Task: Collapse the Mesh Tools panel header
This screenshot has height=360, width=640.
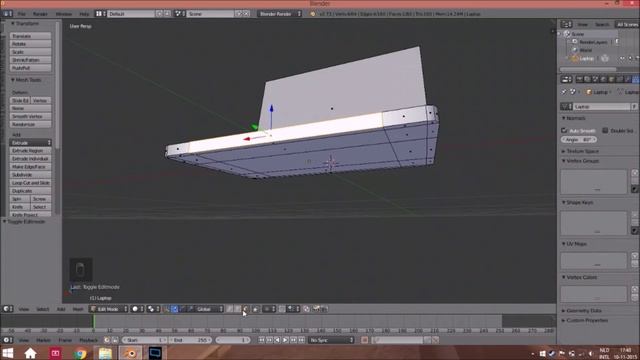Action: click(27, 80)
